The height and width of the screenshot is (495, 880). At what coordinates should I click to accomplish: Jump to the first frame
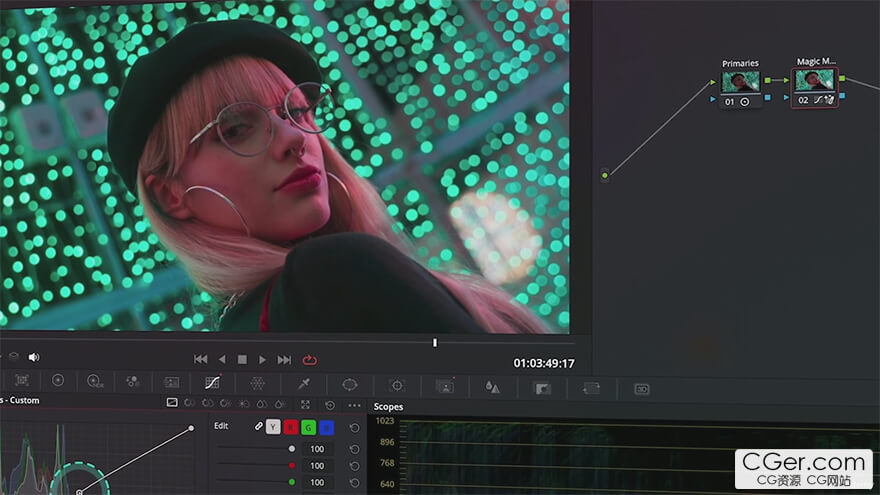[200, 359]
